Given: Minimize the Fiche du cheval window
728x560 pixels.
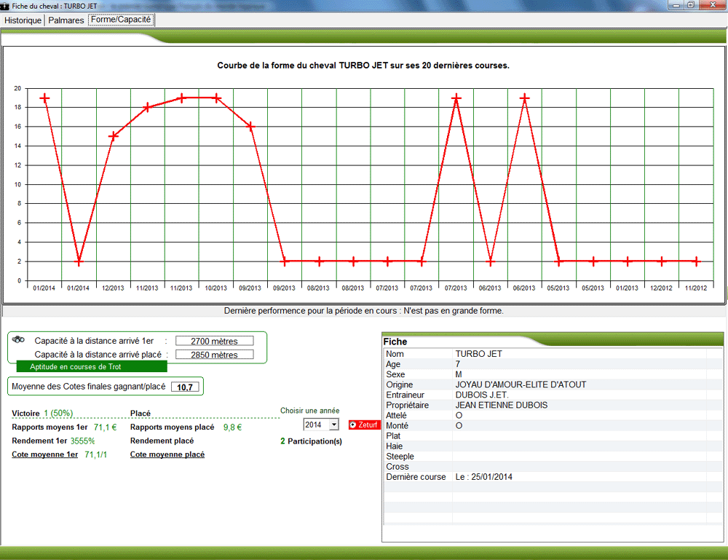Looking at the screenshot, I should (676, 4).
